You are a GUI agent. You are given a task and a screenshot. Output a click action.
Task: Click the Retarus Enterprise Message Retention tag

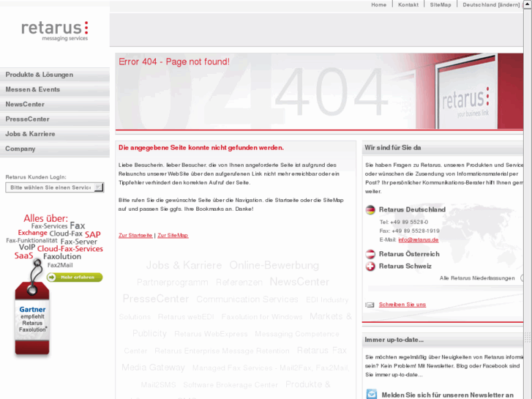tap(222, 351)
